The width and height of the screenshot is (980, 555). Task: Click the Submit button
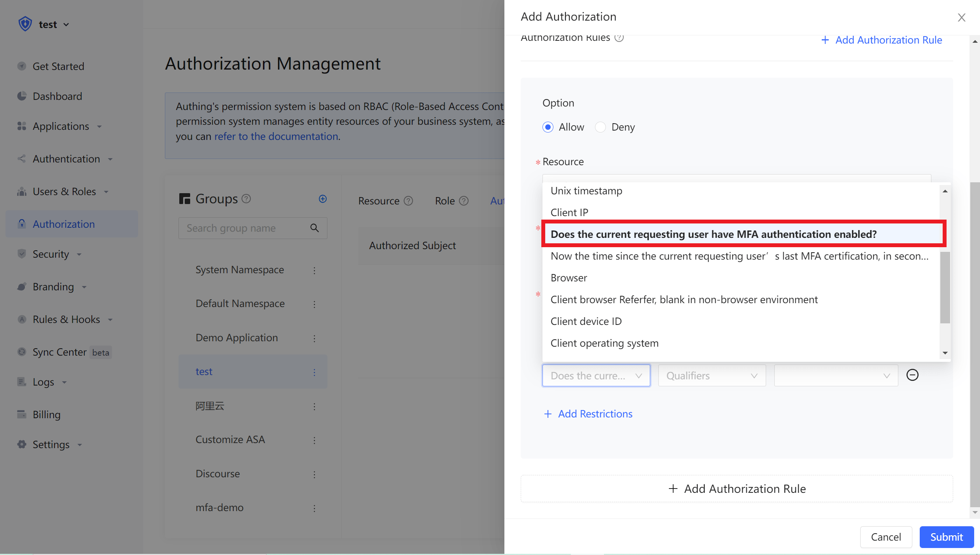tap(946, 537)
